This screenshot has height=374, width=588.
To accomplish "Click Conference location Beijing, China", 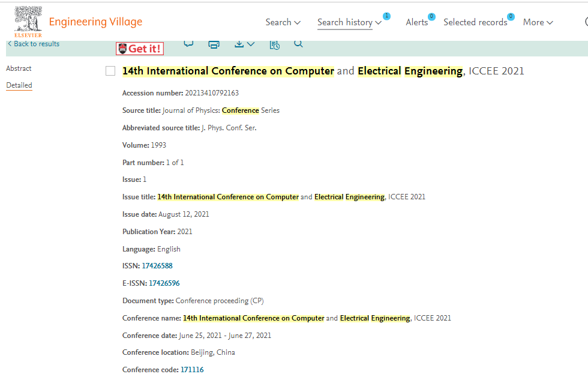I will click(x=213, y=352).
